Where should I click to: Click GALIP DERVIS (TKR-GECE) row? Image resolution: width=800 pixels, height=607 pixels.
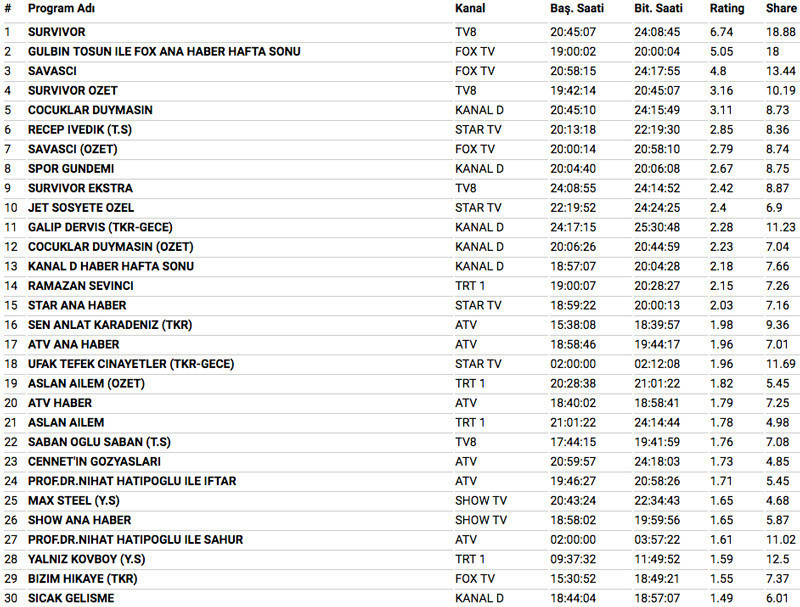point(87,227)
